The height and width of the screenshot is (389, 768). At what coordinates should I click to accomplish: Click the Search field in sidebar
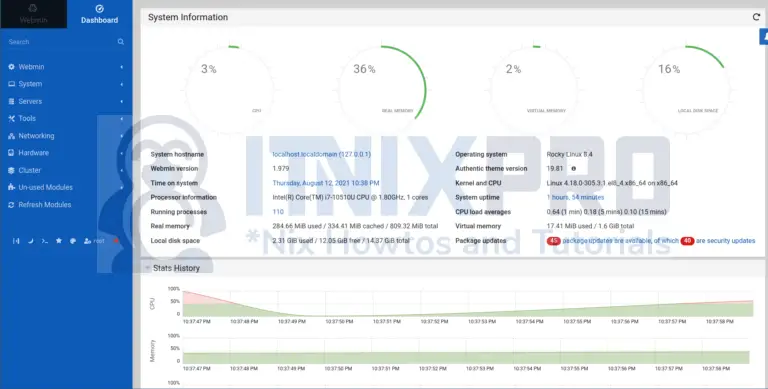click(61, 42)
